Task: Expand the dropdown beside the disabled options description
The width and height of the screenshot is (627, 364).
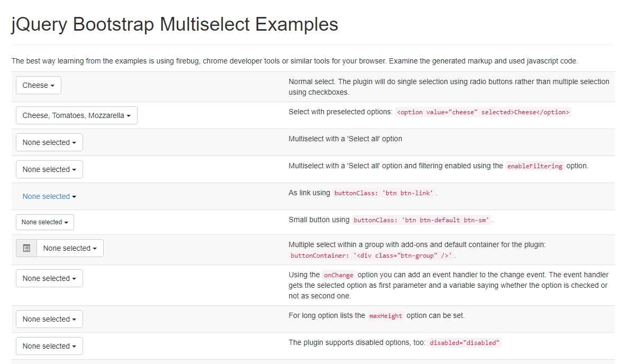Action: tap(49, 346)
